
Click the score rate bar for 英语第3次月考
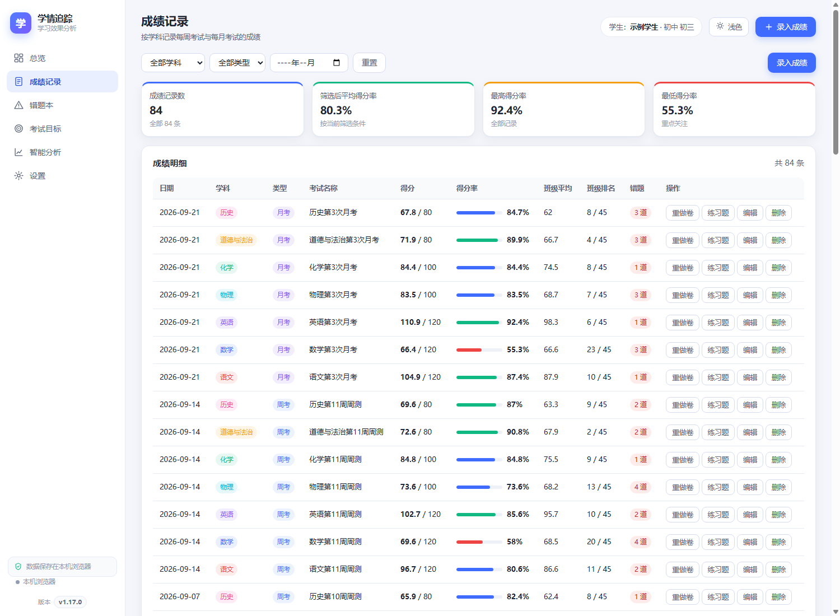click(479, 323)
